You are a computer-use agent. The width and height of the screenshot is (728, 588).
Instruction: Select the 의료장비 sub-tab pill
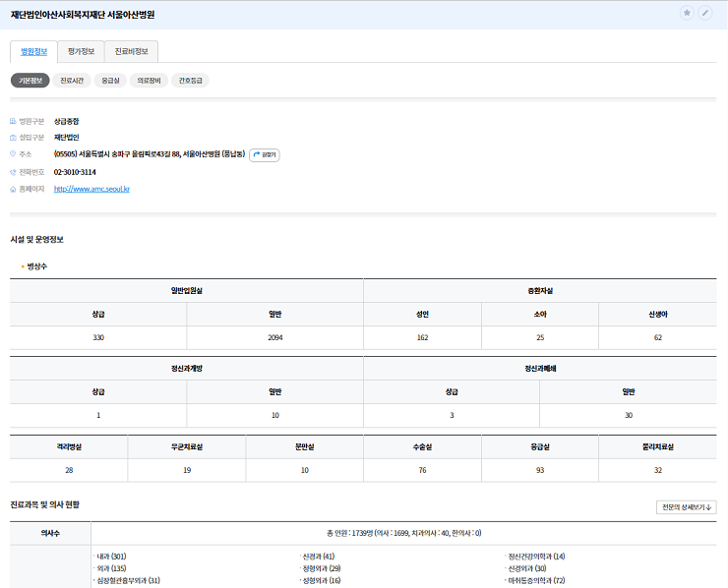point(149,81)
